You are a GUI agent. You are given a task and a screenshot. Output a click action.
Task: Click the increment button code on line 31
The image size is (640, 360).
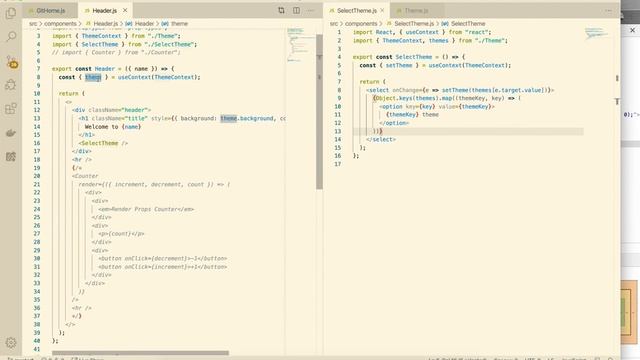click(x=163, y=267)
